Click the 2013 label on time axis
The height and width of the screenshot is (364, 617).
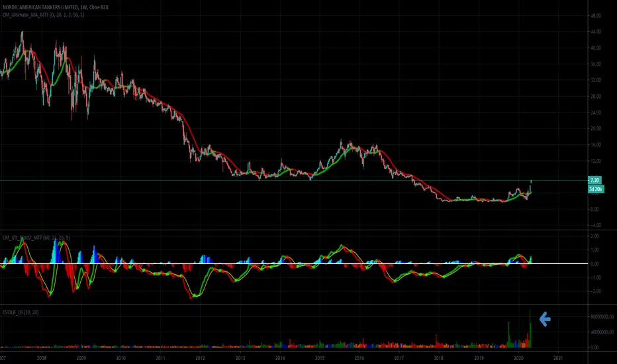(x=240, y=358)
